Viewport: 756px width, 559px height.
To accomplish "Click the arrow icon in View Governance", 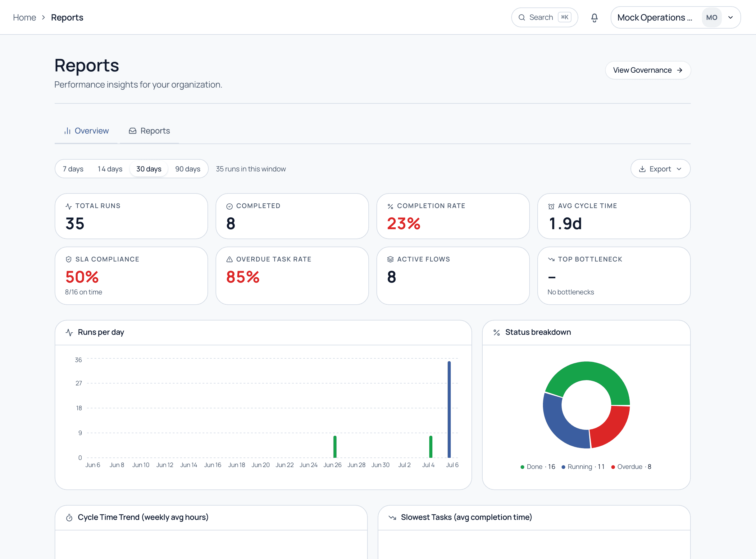I will (x=680, y=70).
